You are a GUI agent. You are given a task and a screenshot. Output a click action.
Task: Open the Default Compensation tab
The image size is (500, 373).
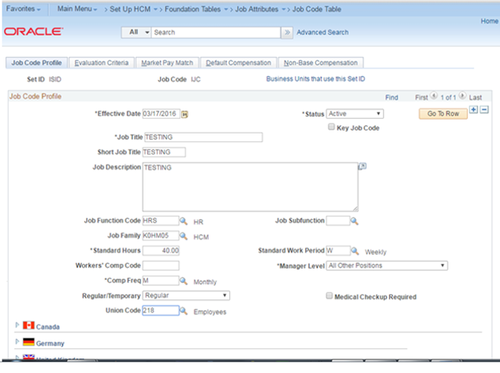tap(238, 63)
